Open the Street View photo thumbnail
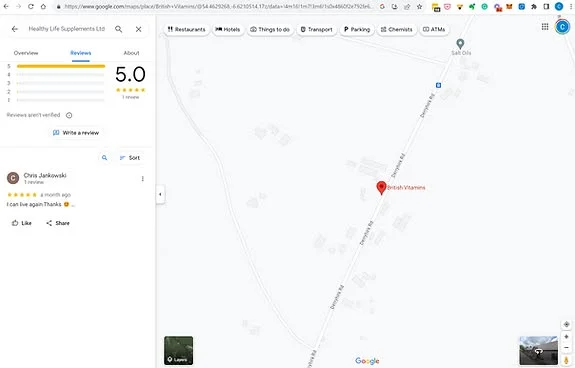This screenshot has height=368, width=575. [539, 350]
